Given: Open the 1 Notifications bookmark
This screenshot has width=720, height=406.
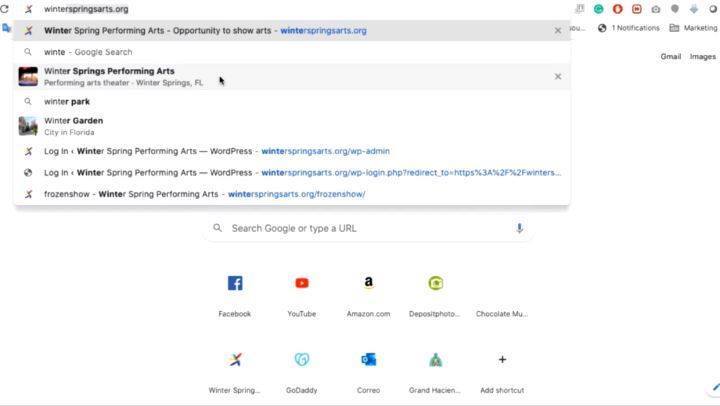Looking at the screenshot, I should pos(629,28).
